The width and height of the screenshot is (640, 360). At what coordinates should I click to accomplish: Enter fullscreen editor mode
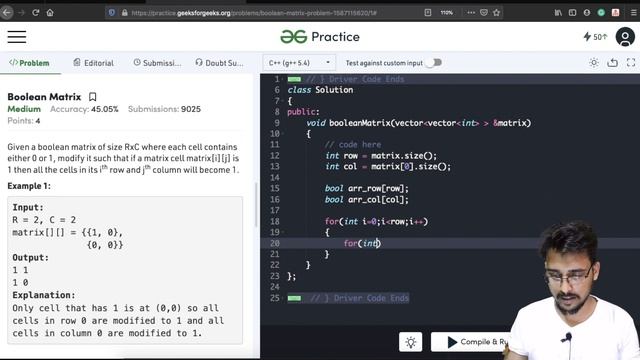click(x=631, y=63)
